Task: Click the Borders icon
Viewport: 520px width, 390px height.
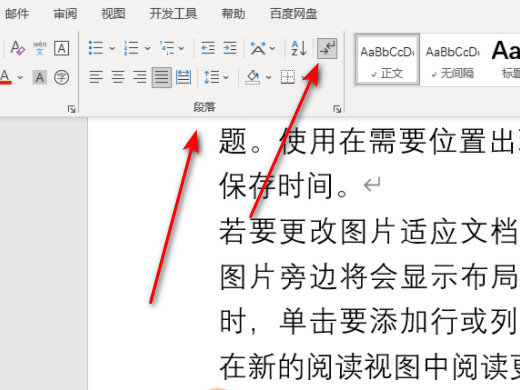Action: click(288, 77)
